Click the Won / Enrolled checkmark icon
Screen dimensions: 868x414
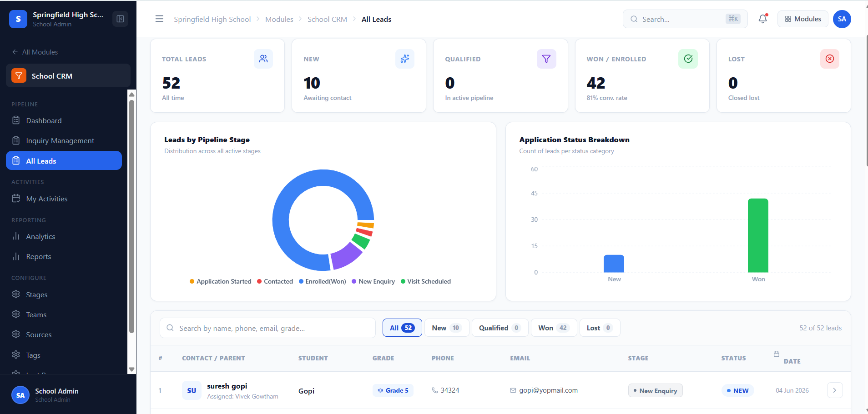tap(688, 59)
